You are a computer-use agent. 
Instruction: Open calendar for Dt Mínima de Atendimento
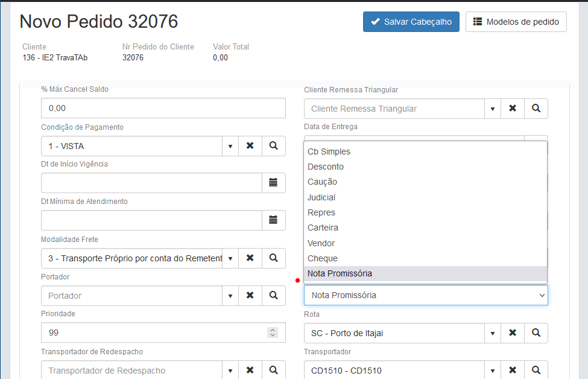[273, 220]
